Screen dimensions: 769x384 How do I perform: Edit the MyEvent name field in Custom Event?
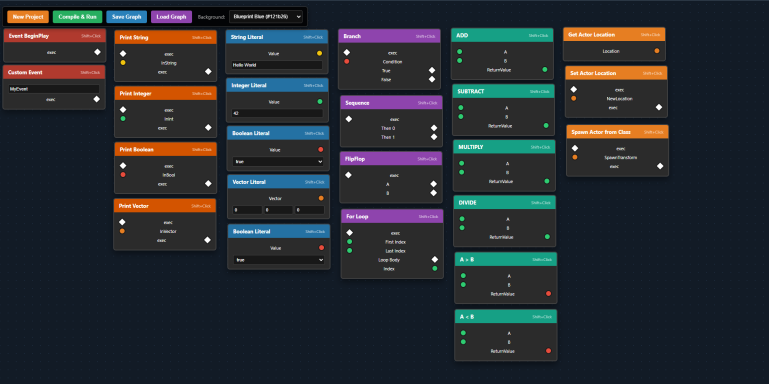(x=54, y=89)
